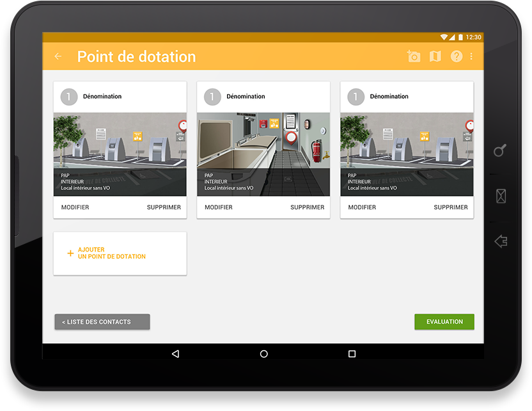The image size is (532, 411).
Task: Click MODIFIER on the first card
Action: [x=75, y=207]
